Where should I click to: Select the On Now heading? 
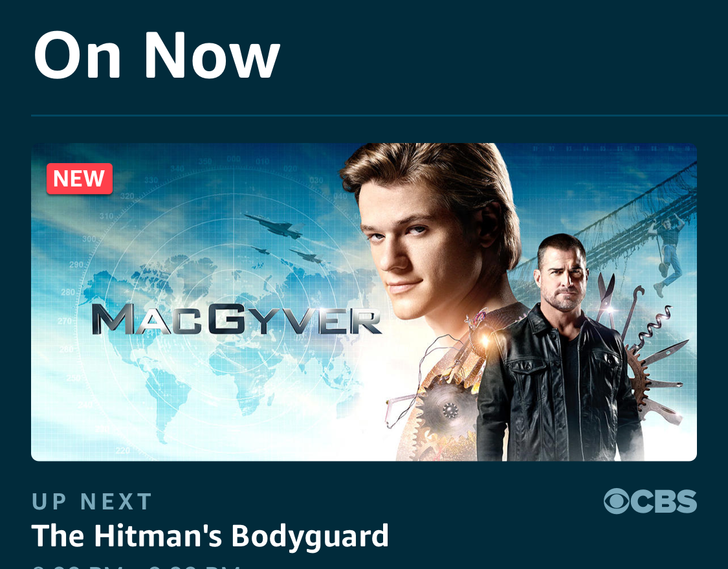coord(157,55)
